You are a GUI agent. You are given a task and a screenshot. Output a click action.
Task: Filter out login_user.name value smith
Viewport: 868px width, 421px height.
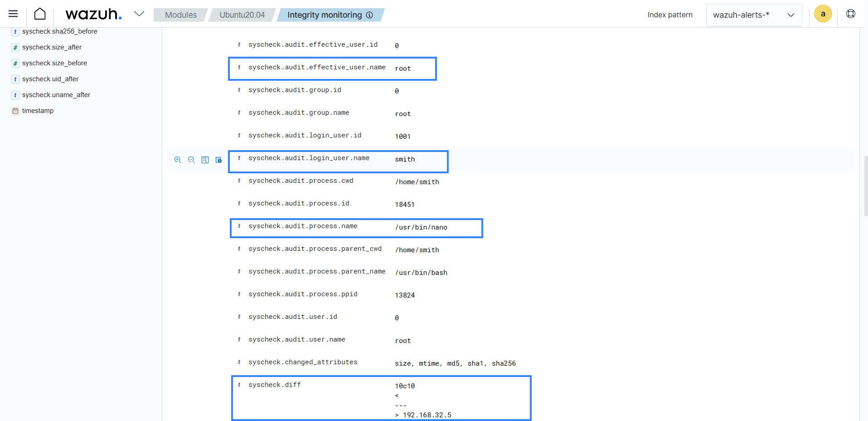[x=191, y=160]
